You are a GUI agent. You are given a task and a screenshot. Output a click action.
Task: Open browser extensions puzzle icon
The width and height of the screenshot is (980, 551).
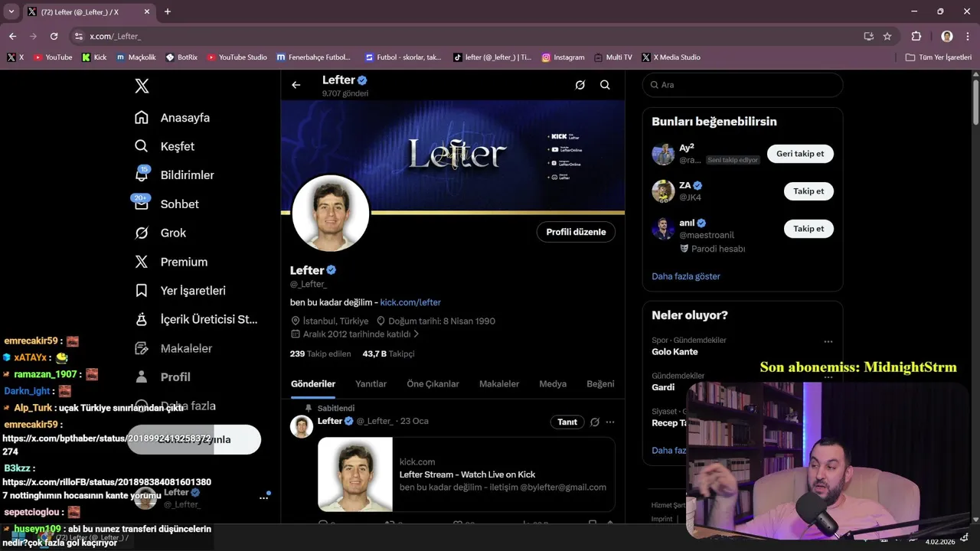tap(916, 36)
